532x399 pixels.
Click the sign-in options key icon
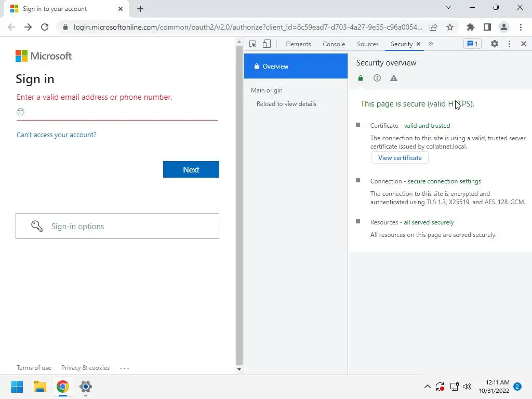point(37,226)
